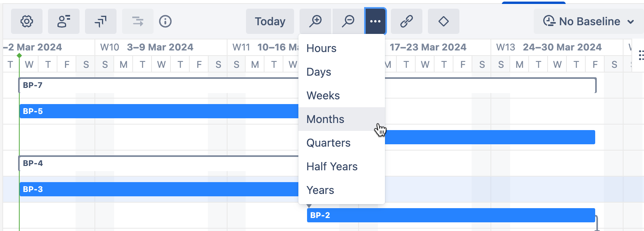Zoom in with the magnifier plus

[x=315, y=21]
